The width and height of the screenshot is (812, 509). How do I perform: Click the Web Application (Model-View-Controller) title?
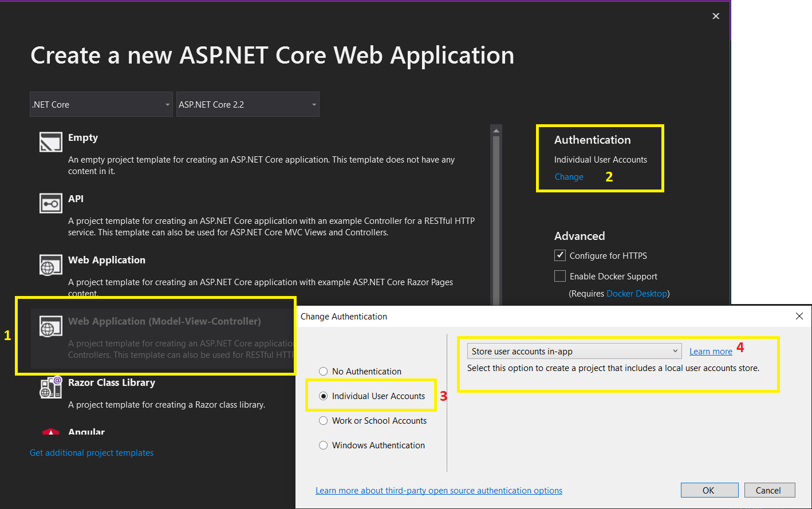[x=164, y=321]
